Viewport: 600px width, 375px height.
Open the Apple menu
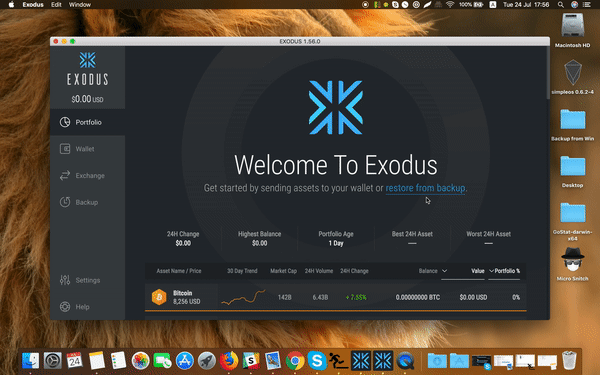click(x=11, y=5)
